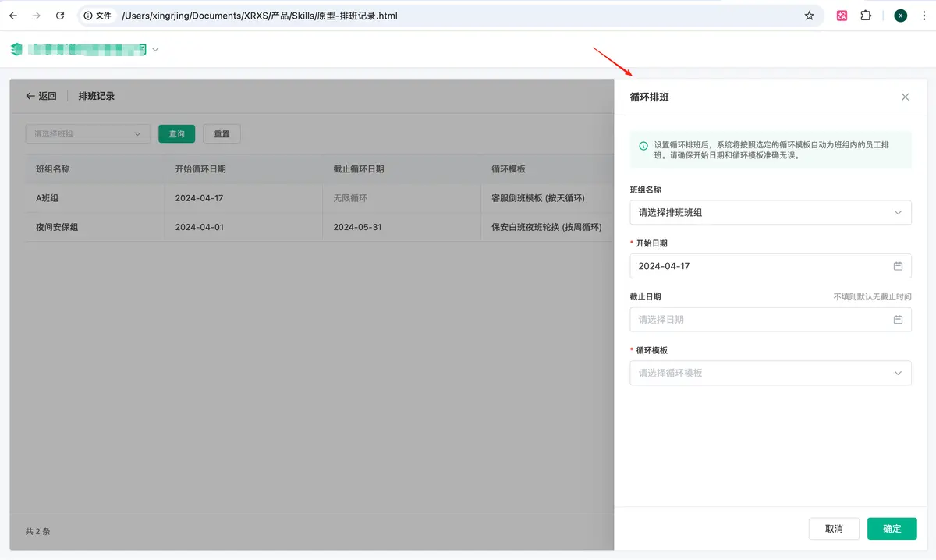Click the 取消 cancel button
The width and height of the screenshot is (936, 560).
tap(834, 529)
